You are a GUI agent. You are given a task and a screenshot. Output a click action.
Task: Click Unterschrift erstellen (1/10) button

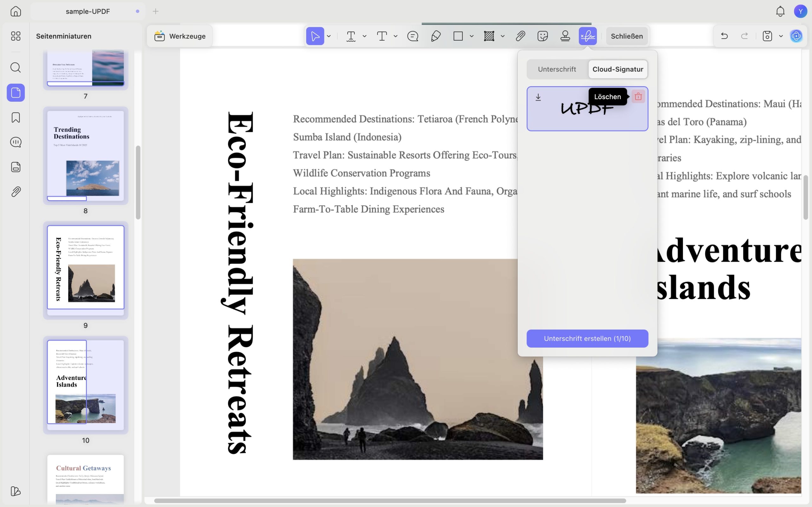[x=587, y=338]
